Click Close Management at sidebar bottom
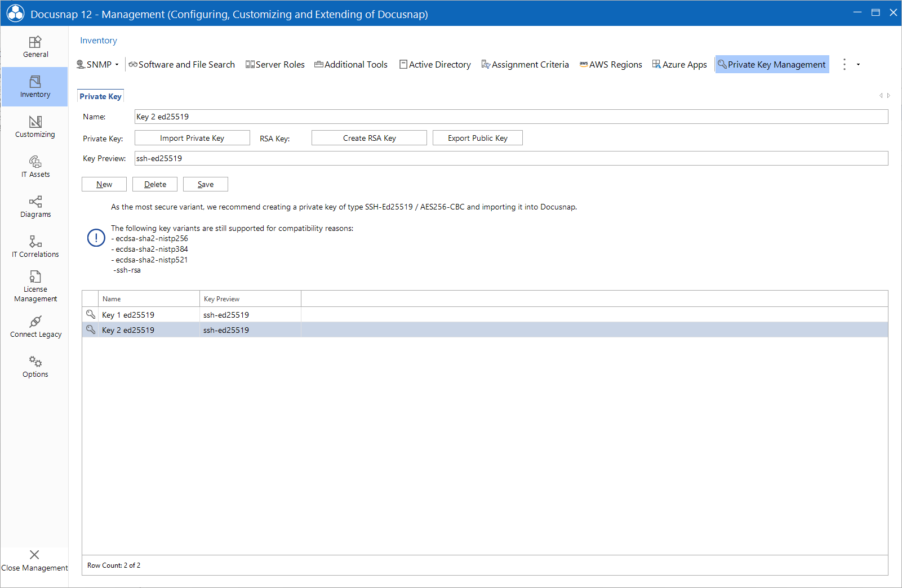 34,561
